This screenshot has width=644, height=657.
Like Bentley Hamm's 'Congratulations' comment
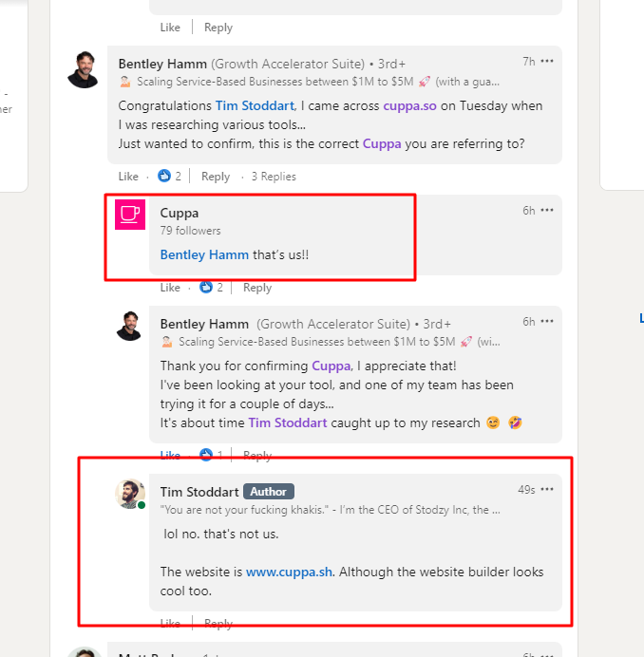[x=128, y=177]
